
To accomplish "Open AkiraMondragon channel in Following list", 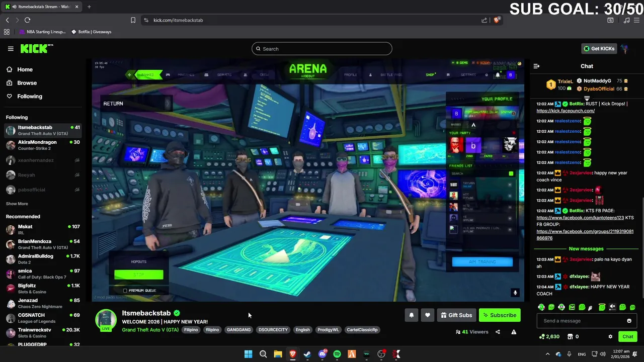I will click(43, 145).
